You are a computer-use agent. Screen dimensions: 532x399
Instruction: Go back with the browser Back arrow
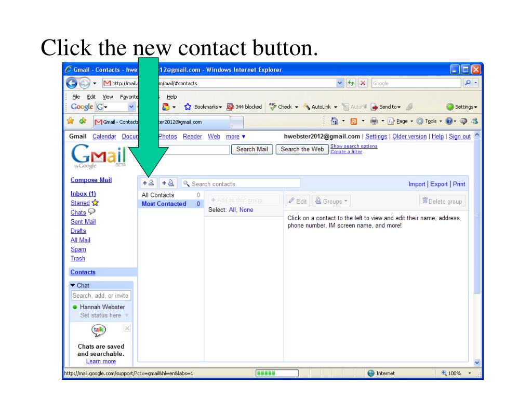[x=72, y=83]
